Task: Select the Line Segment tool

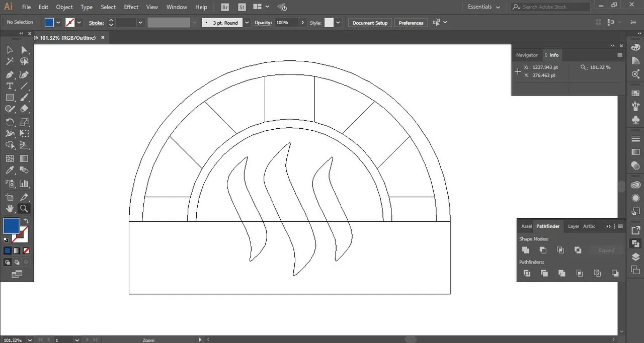Action: 24,86
